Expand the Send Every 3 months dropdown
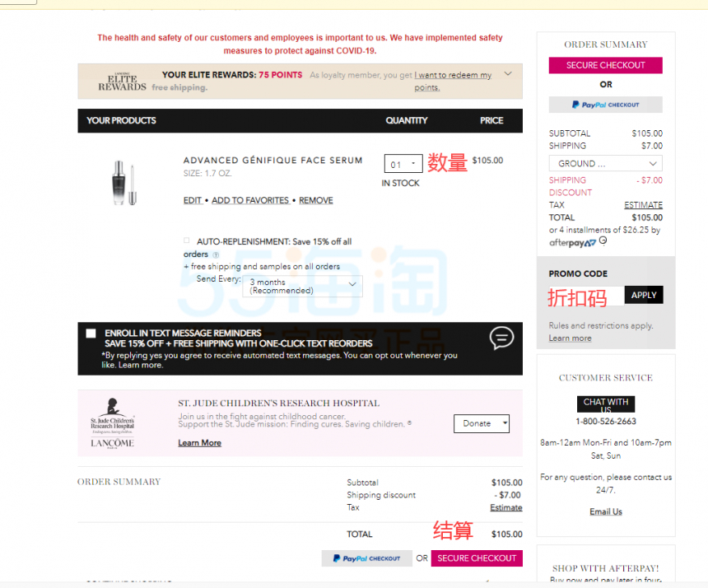 point(302,286)
